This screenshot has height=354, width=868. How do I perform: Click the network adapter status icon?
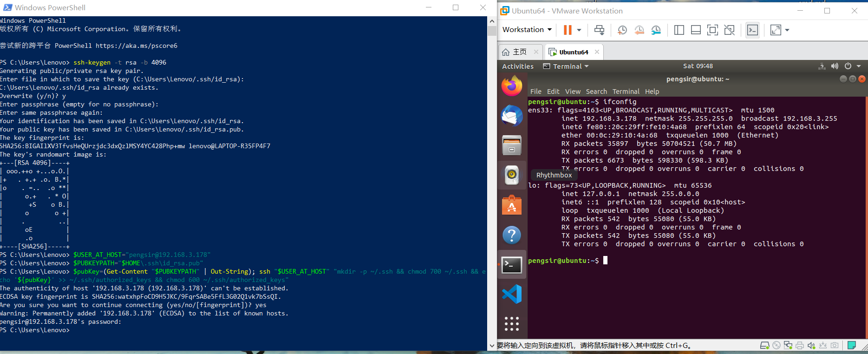tap(788, 345)
